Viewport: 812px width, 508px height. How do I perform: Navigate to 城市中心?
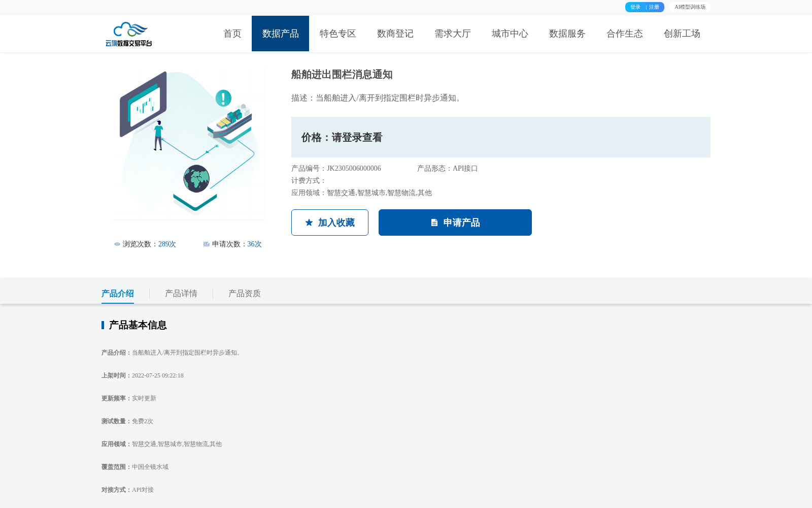510,34
